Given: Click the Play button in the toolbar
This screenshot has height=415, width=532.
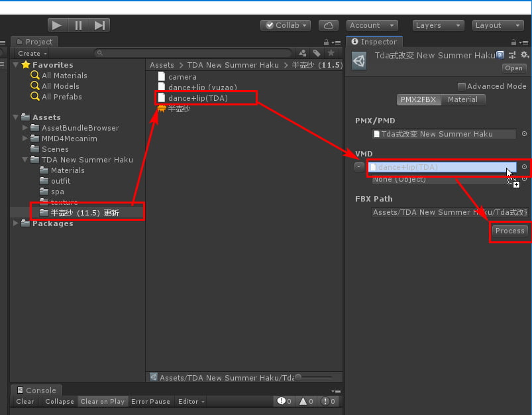Looking at the screenshot, I should tap(57, 25).
